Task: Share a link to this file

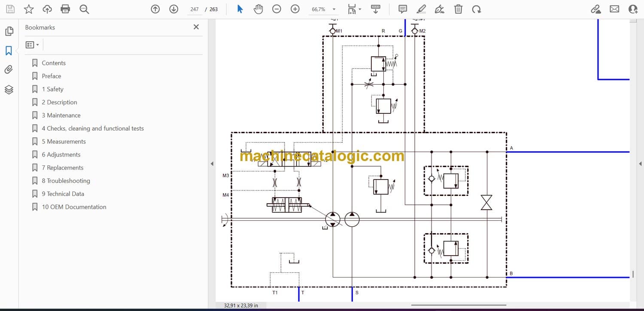Action: (x=596, y=9)
